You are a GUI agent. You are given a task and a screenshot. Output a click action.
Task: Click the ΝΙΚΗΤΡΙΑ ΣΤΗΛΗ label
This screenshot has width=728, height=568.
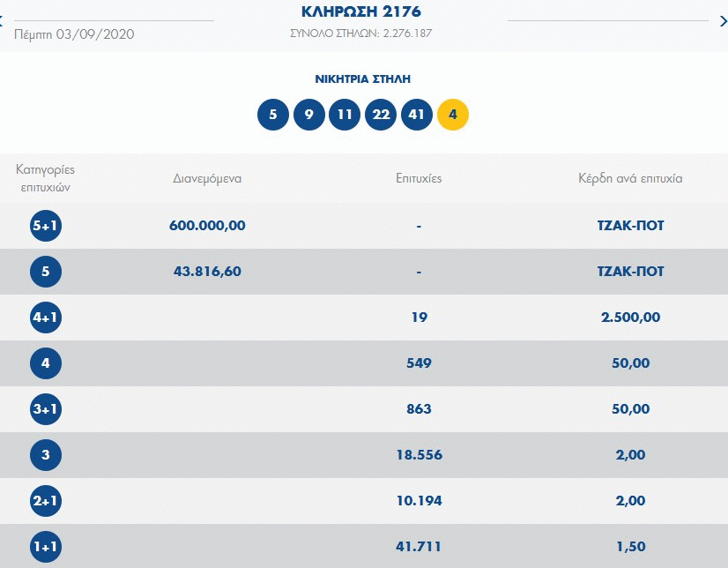[363, 78]
